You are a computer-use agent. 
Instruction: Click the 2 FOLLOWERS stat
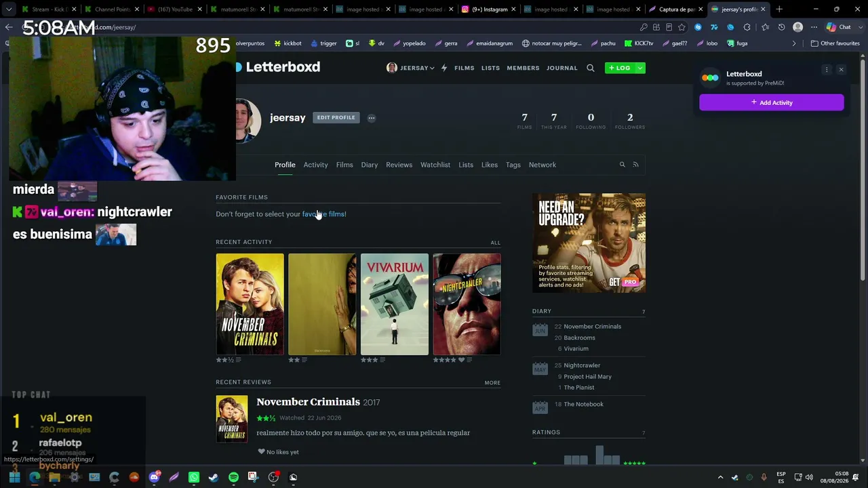tap(630, 121)
